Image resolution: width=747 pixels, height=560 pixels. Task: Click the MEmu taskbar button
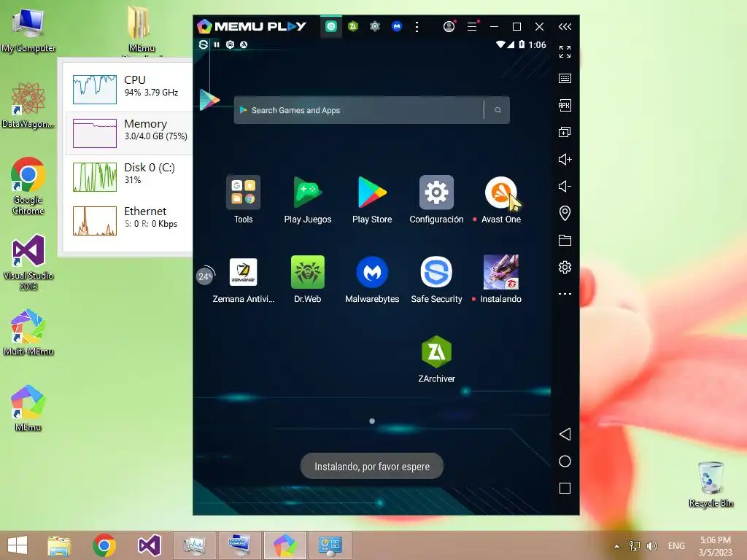tap(285, 545)
